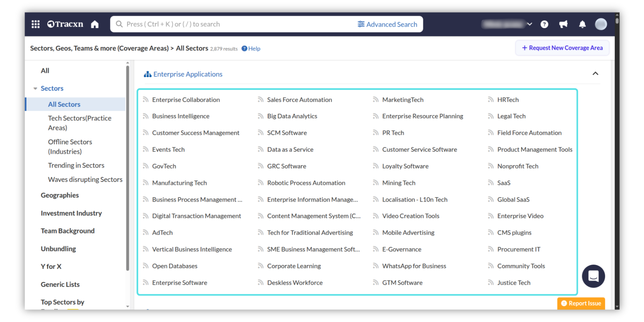Open the apps grid menu icon
The height and width of the screenshot is (322, 644).
36,24
